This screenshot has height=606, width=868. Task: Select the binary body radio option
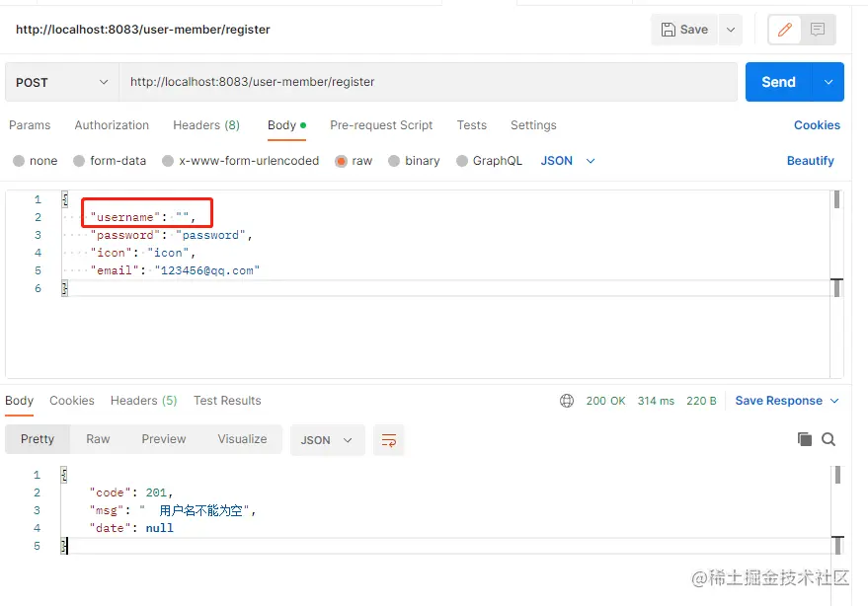394,161
